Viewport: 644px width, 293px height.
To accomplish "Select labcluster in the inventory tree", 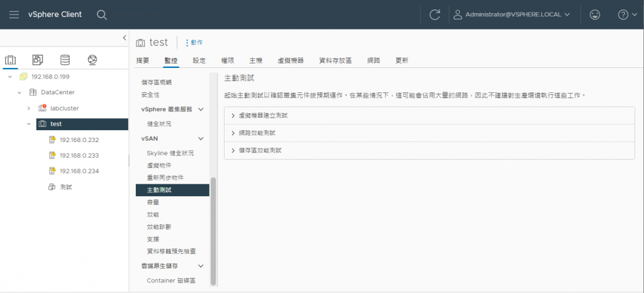I will tap(65, 108).
